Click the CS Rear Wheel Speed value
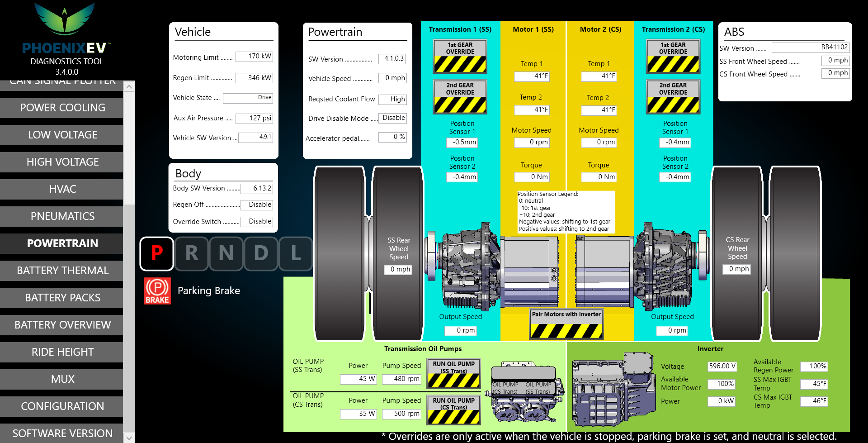Screen dimensions: 868x443 point(736,269)
